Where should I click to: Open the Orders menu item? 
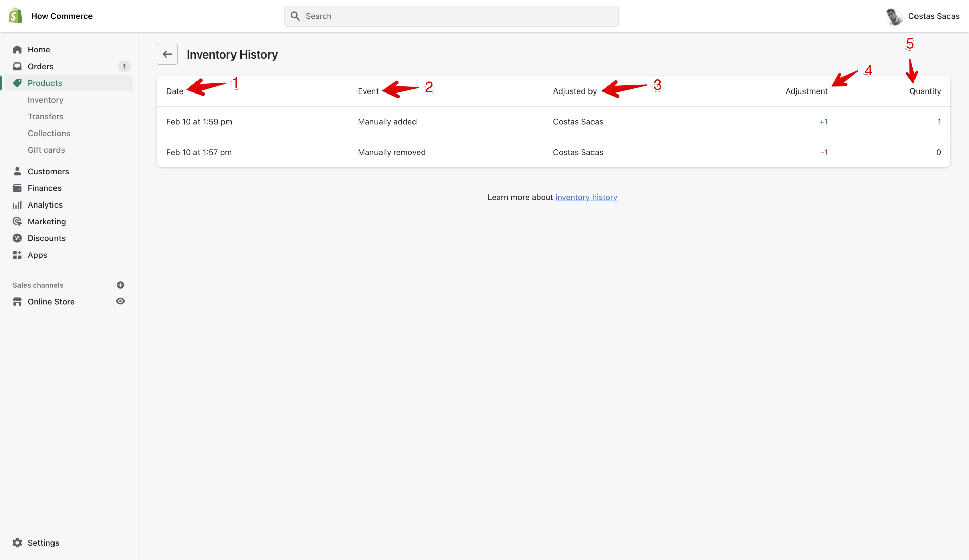pyautogui.click(x=40, y=66)
